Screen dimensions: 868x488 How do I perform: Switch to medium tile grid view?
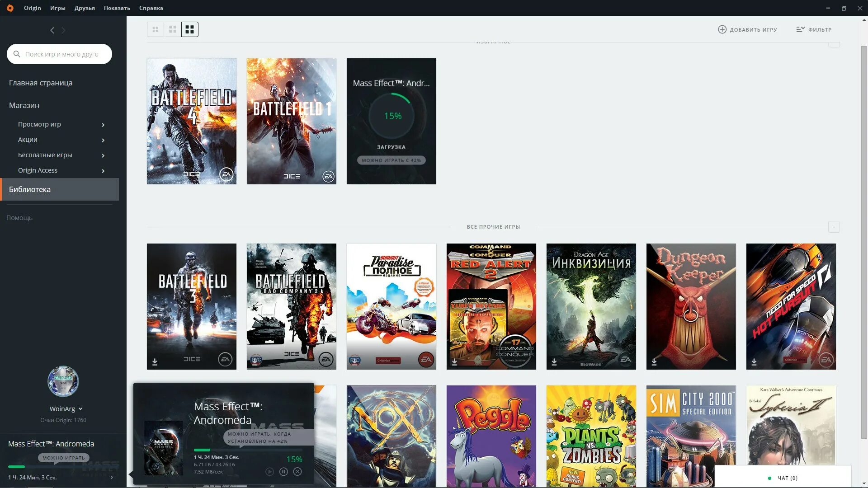point(172,29)
